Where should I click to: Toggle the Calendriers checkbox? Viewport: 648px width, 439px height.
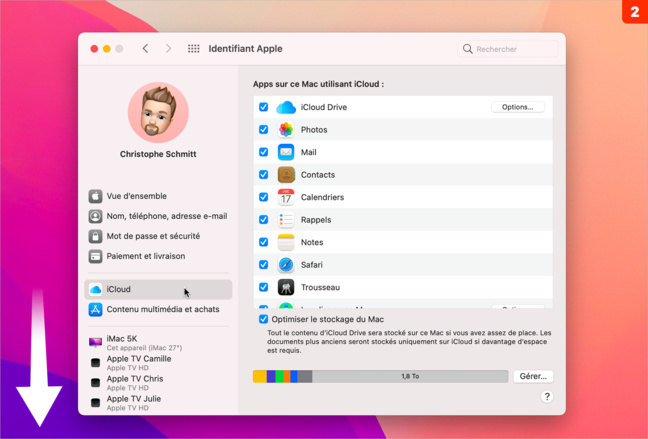tap(264, 197)
